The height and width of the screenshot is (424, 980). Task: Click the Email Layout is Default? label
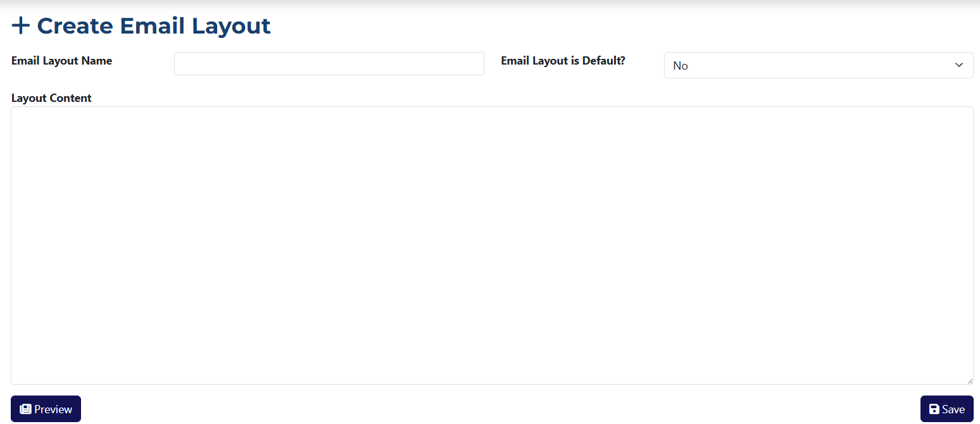(x=563, y=61)
